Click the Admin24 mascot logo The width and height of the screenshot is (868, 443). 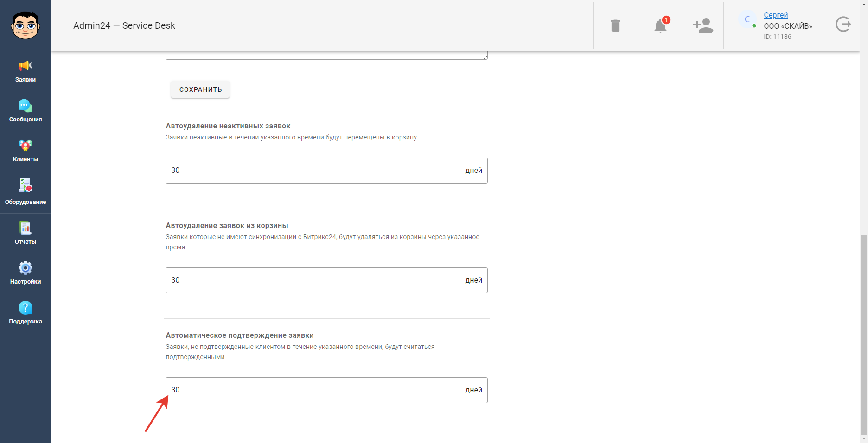(x=26, y=25)
